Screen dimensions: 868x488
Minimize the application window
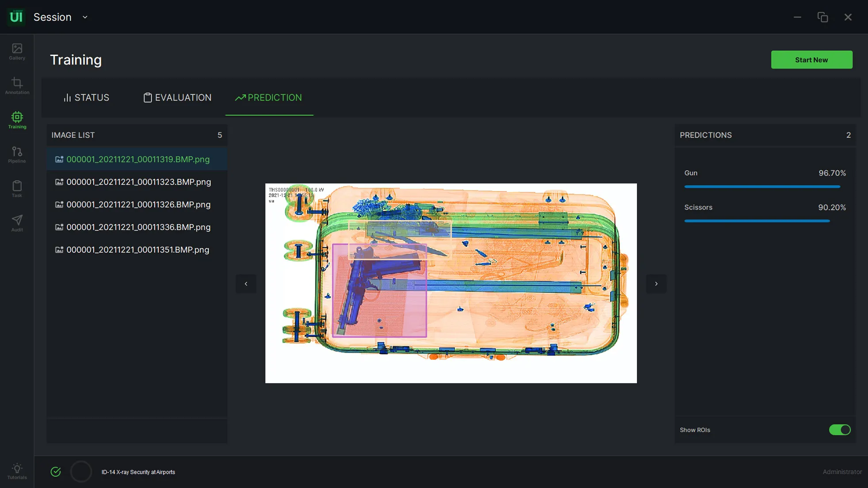click(797, 17)
